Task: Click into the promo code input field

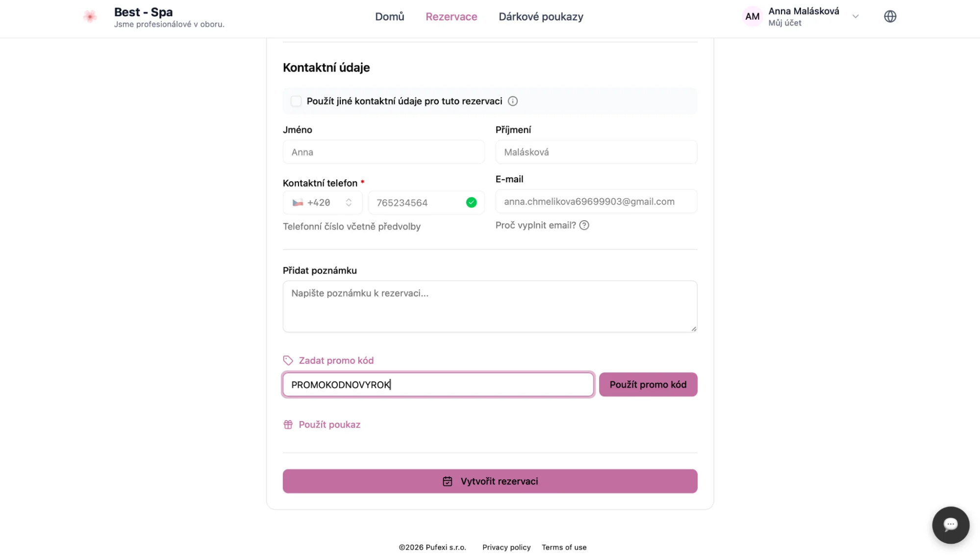Action: point(438,385)
